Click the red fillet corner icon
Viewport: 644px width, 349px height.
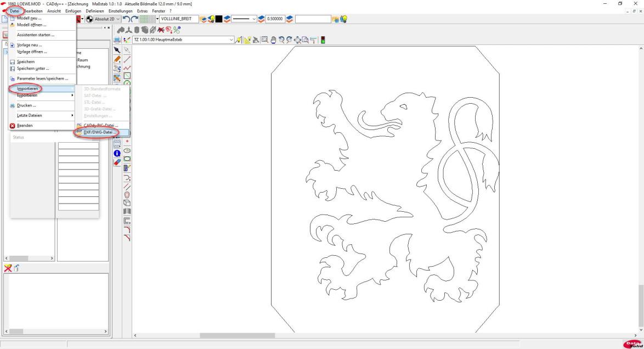pyautogui.click(x=127, y=230)
